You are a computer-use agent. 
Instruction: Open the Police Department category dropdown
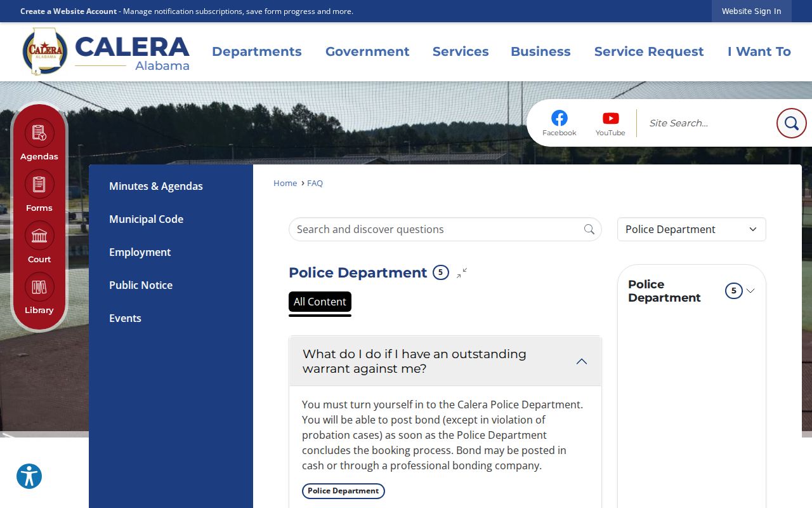pos(691,229)
